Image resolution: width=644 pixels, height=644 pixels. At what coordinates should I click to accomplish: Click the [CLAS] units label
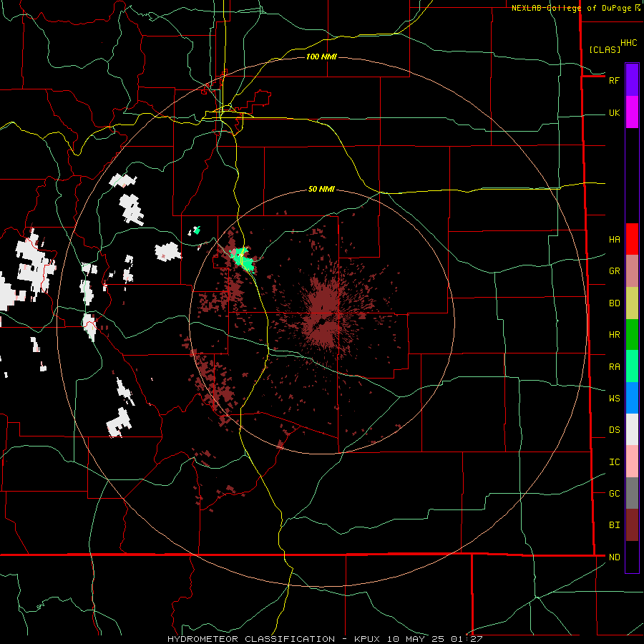(605, 49)
